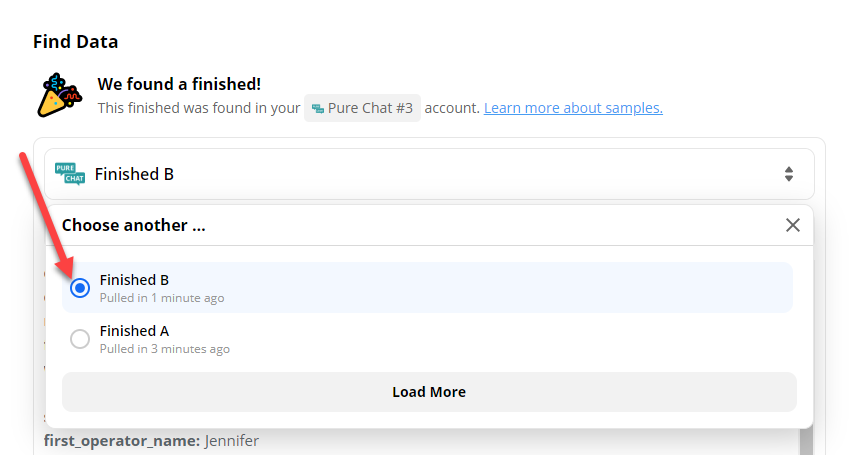Click Pulled in 1 minute ago text

pos(162,298)
